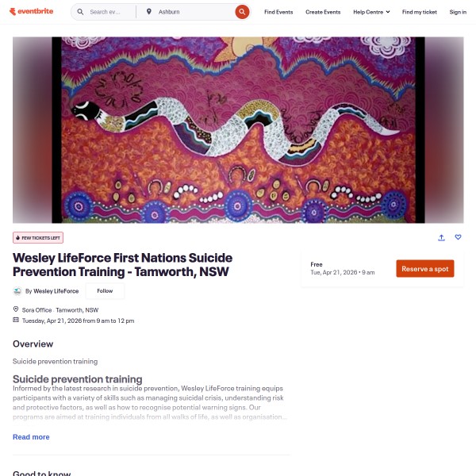Click Sign in

click(x=458, y=12)
